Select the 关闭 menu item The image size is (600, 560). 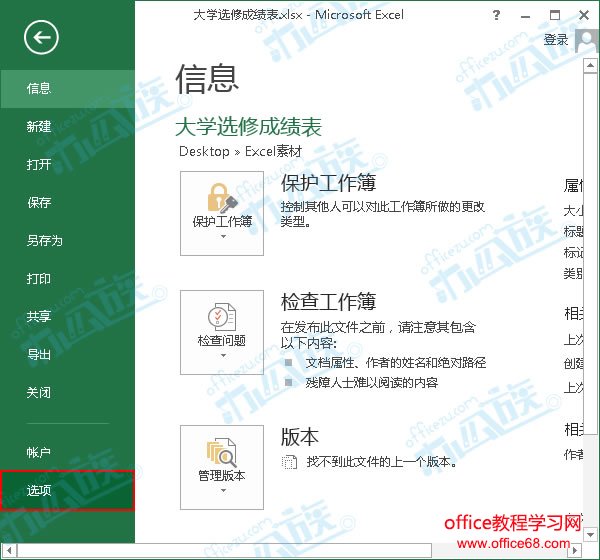point(67,392)
